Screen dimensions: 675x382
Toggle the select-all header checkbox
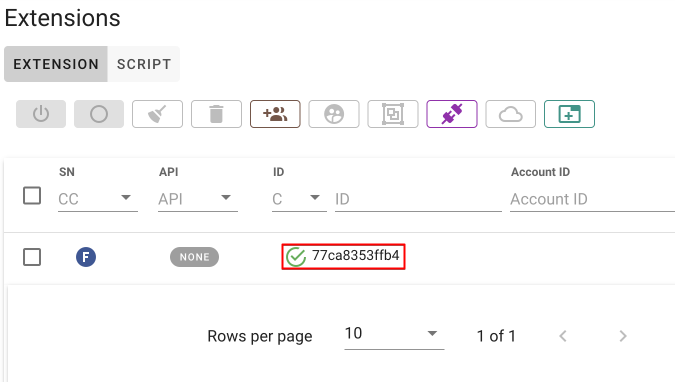pos(32,196)
